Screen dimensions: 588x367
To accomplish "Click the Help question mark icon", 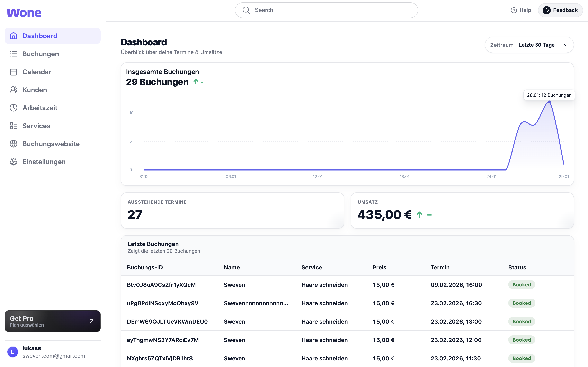I will (x=514, y=10).
